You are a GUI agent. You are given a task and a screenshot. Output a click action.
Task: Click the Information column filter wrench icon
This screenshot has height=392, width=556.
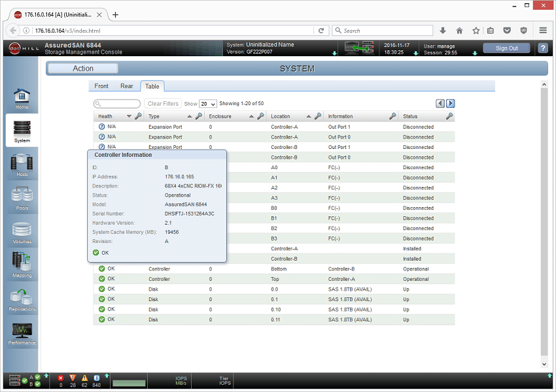[392, 116]
